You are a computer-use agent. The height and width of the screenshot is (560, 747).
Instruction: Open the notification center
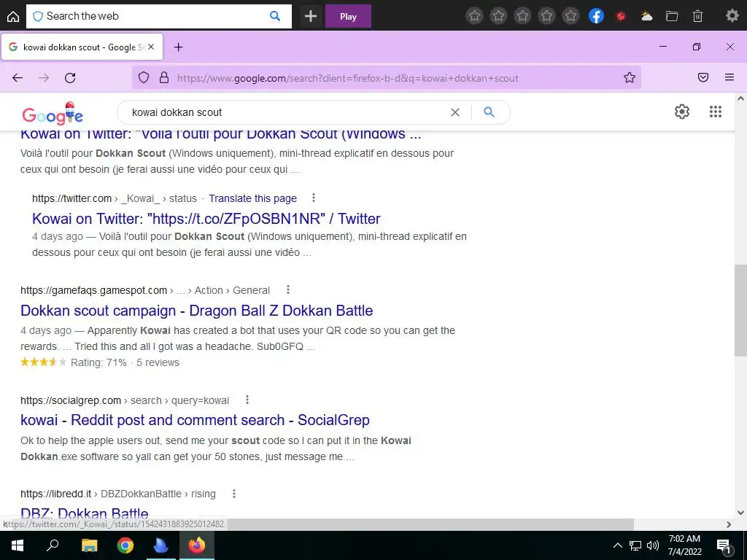(724, 546)
